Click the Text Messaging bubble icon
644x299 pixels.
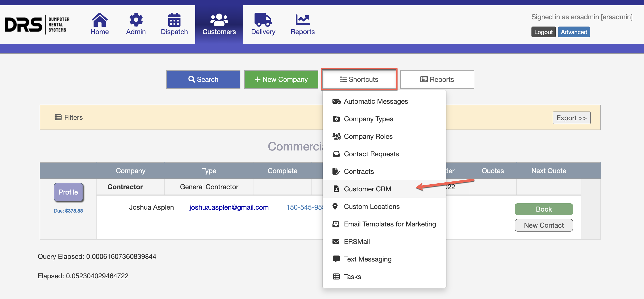coord(336,259)
